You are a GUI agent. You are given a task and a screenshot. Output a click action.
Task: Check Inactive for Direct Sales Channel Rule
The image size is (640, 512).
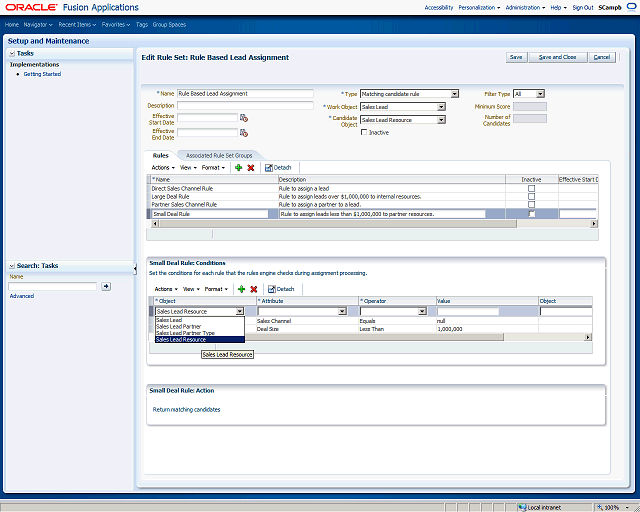pos(531,189)
